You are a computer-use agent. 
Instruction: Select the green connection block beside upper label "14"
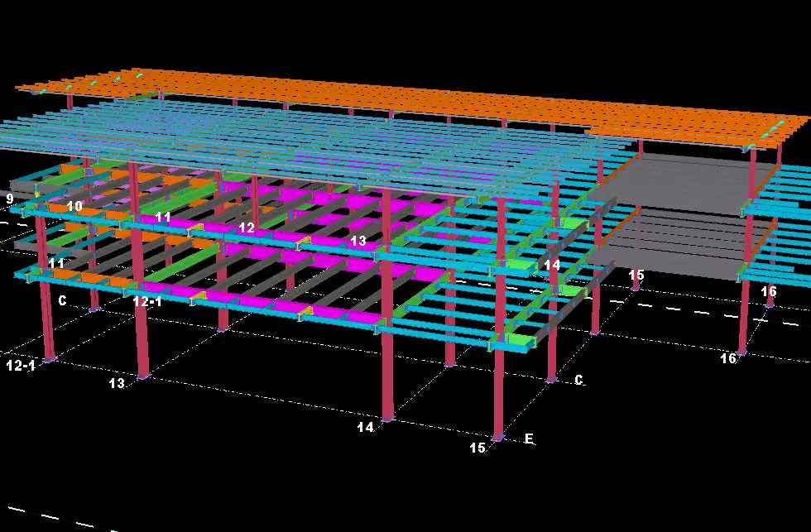point(521,267)
